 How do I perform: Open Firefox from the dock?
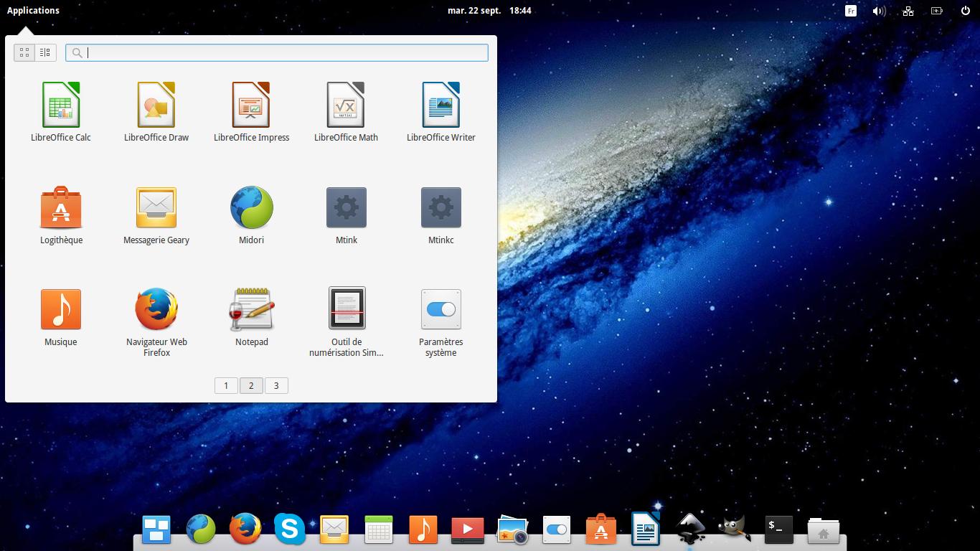click(x=245, y=529)
